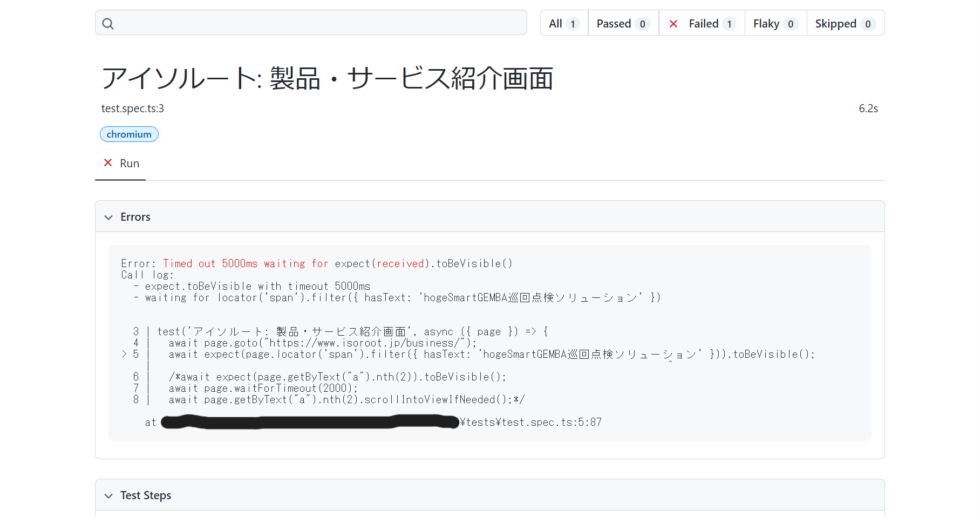Click code line 6 with getByText nth(2)
The width and height of the screenshot is (980, 517).
(x=319, y=377)
